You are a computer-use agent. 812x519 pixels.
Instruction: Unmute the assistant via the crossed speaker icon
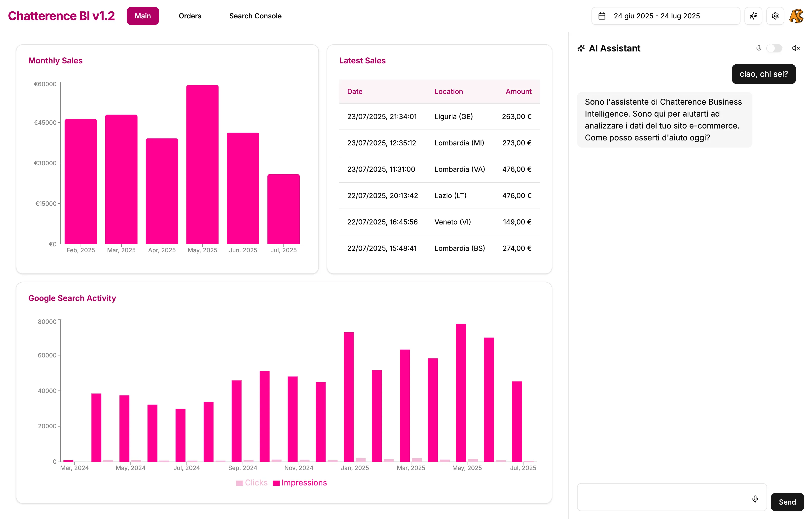coord(796,48)
